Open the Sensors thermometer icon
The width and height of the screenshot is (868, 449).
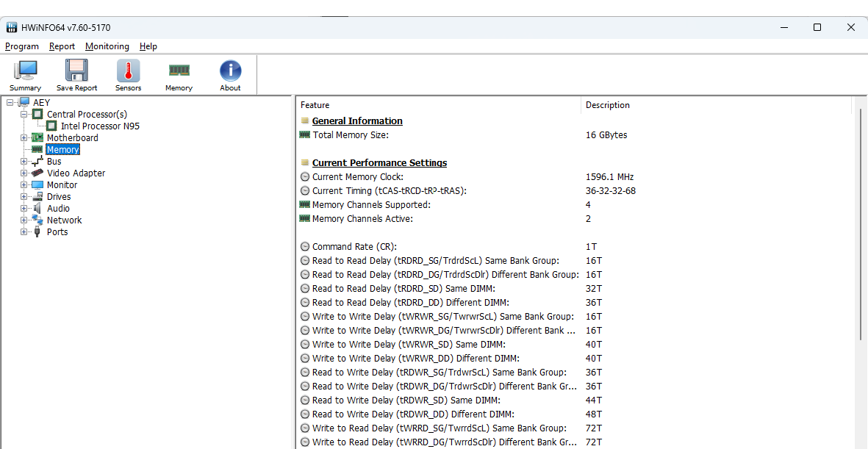128,71
